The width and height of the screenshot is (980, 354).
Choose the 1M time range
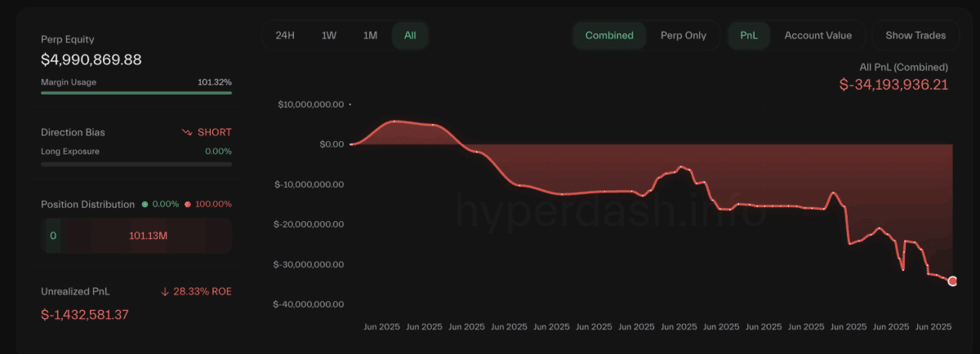click(370, 35)
